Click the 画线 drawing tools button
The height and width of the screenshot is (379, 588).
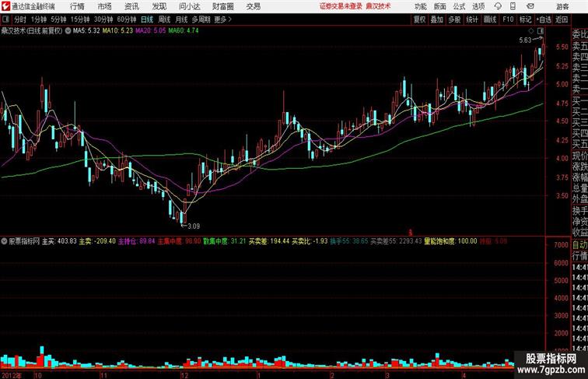click(490, 19)
